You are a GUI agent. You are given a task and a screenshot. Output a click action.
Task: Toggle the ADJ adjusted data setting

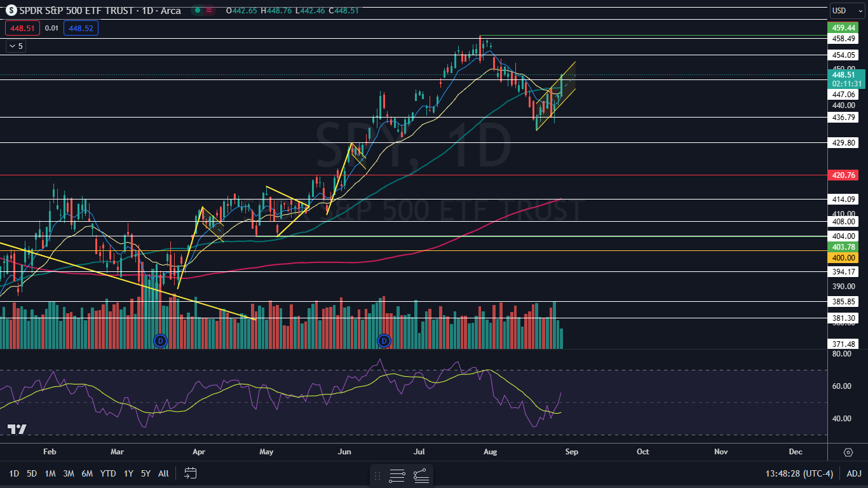click(854, 473)
